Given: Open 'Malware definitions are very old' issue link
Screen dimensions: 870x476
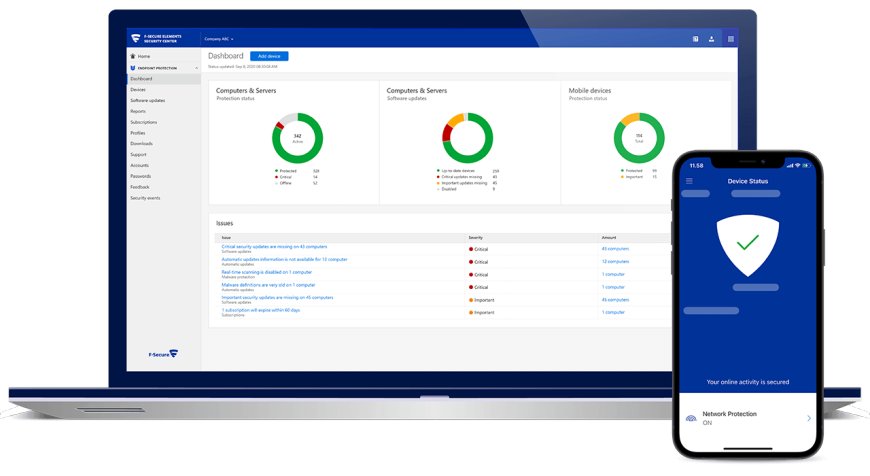Looking at the screenshot, I should pyautogui.click(x=268, y=285).
